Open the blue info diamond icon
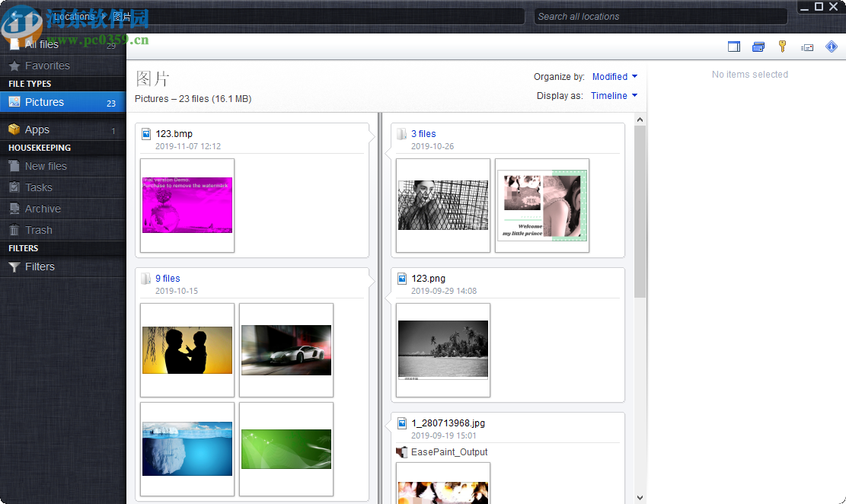This screenshot has width=846, height=504. (x=832, y=47)
